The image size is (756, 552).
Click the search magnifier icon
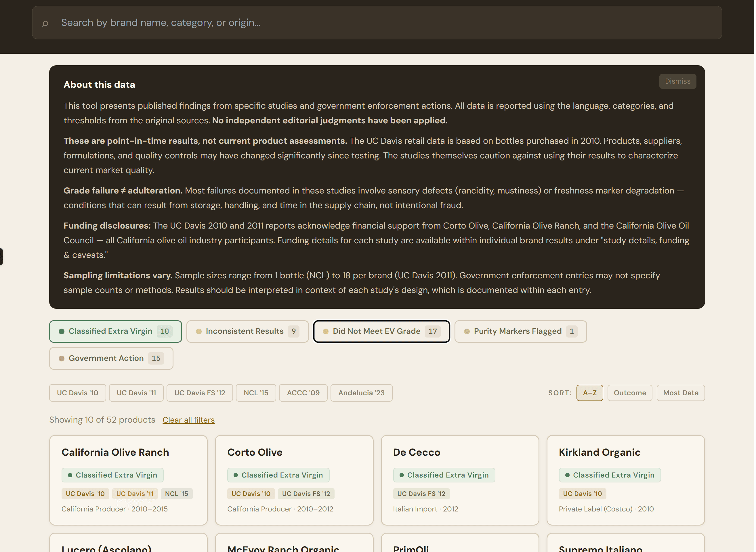[45, 23]
